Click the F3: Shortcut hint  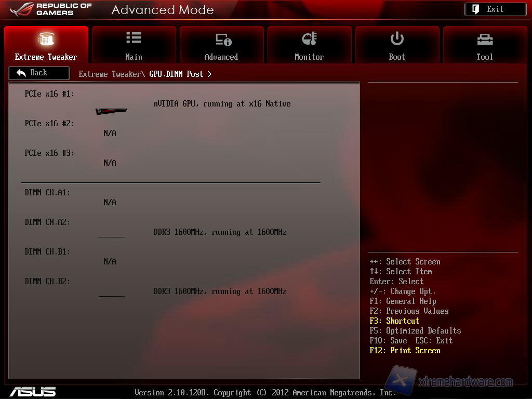click(394, 321)
